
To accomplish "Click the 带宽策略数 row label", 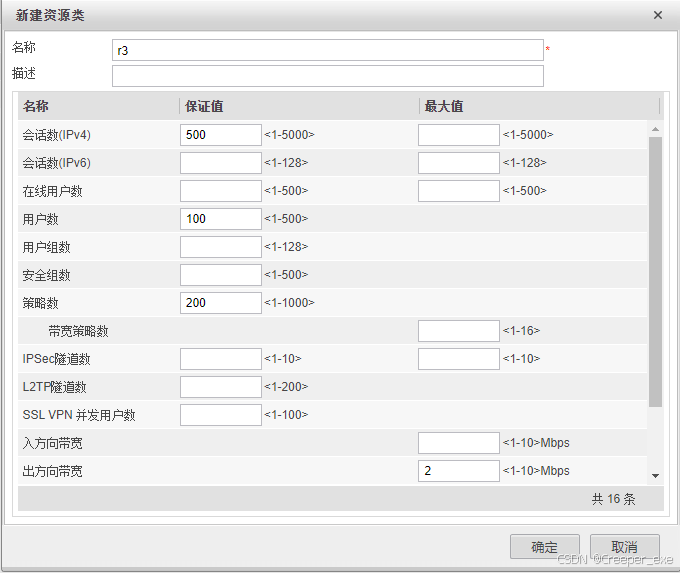I will (x=78, y=331).
